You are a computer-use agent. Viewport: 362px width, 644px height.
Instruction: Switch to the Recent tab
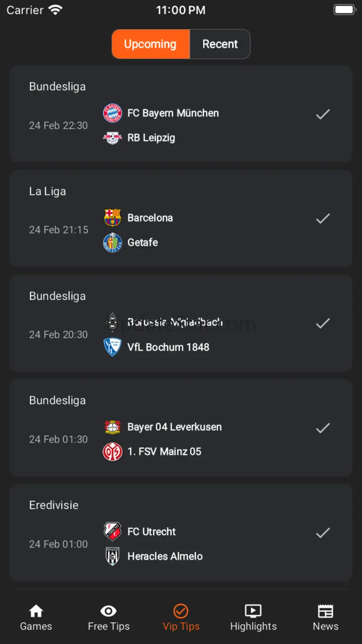click(220, 44)
